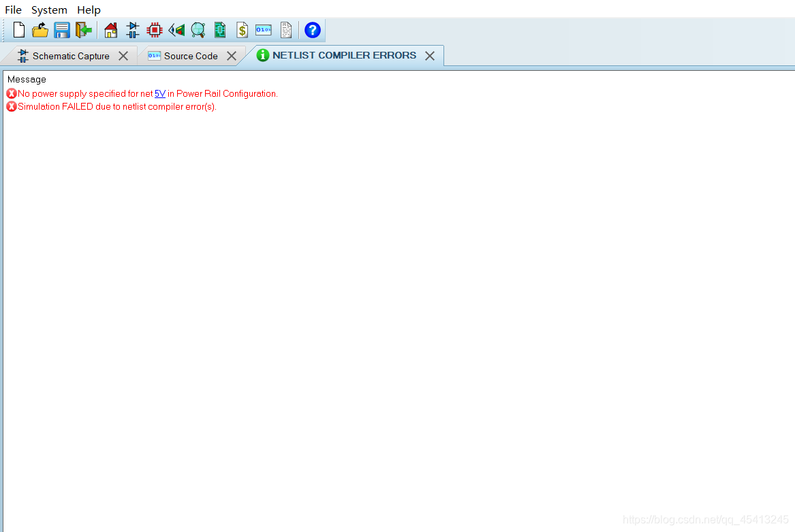This screenshot has height=532, width=795.
Task: Click the Message column header
Action: (27, 80)
